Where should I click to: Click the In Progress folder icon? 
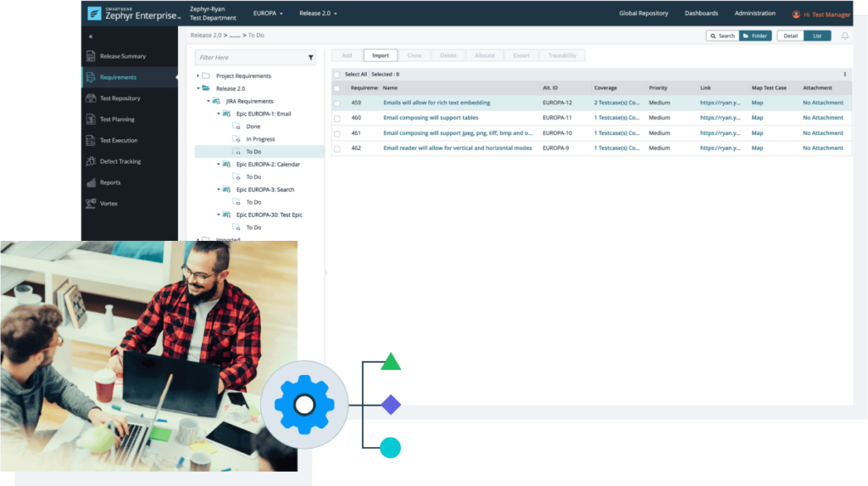tap(236, 139)
